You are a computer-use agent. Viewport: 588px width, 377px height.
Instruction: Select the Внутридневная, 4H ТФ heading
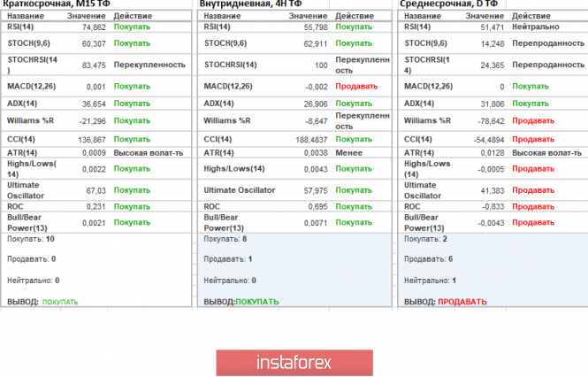(x=250, y=4)
